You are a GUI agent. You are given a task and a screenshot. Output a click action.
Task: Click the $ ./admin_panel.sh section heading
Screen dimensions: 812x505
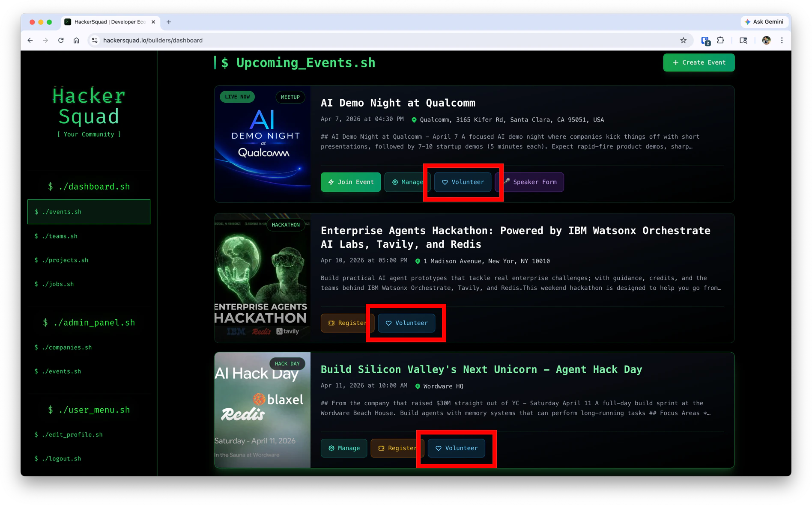point(89,323)
